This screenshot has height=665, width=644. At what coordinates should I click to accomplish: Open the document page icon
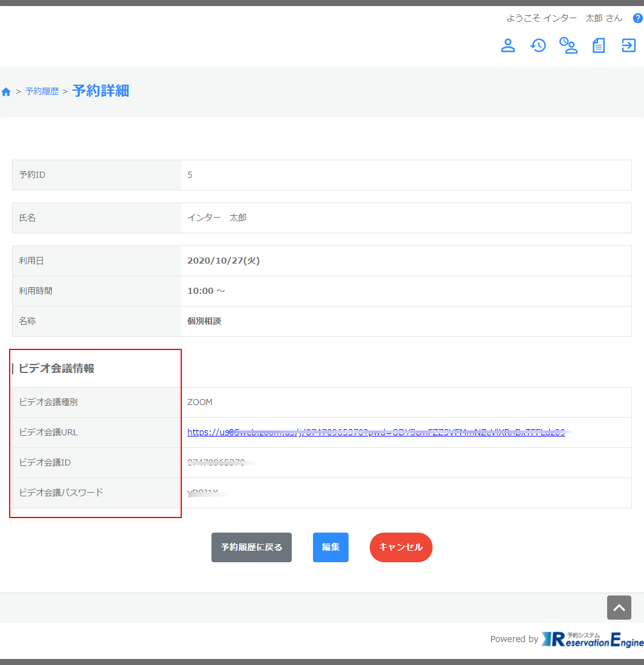(x=599, y=45)
